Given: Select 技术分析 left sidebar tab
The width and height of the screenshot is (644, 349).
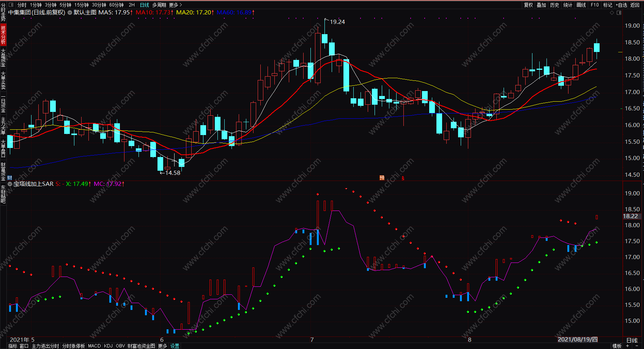Looking at the screenshot, I should pyautogui.click(x=3, y=35).
